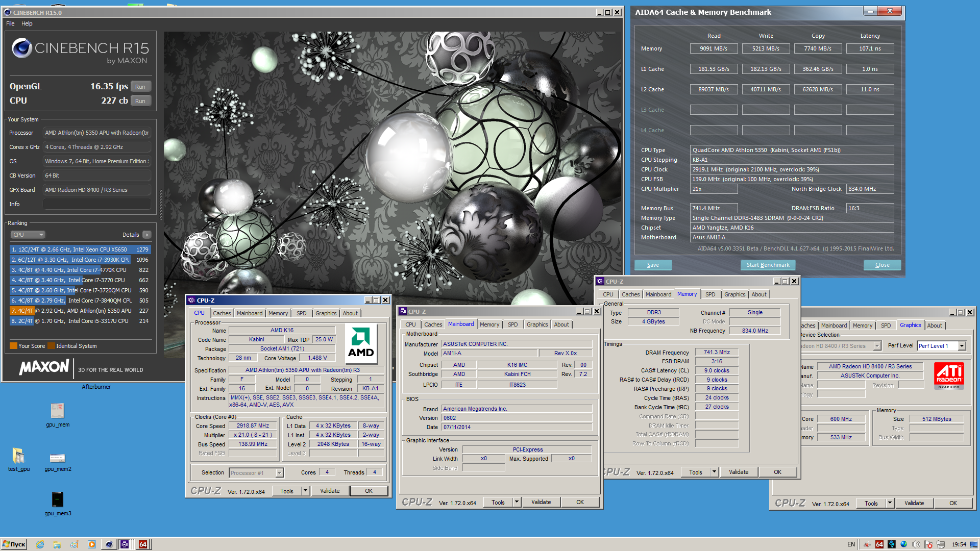Click Validate in CPU-Z Graphics window
The image size is (980, 551).
914,503
